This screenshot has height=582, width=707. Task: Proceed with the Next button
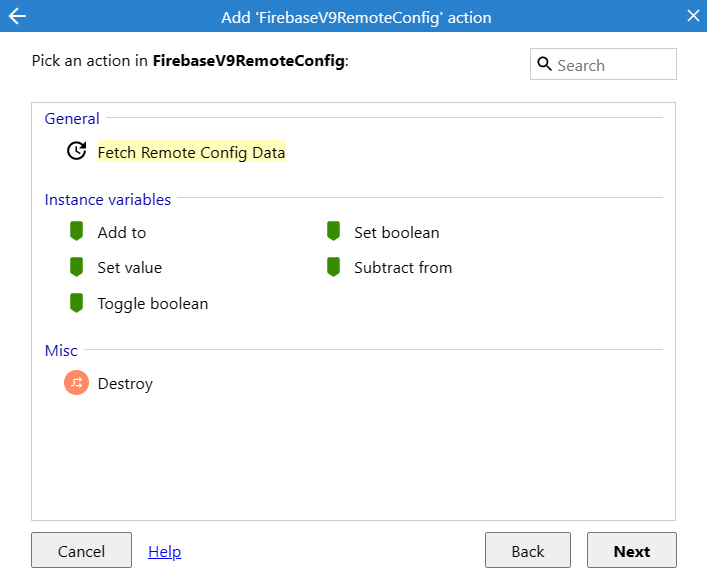[632, 550]
